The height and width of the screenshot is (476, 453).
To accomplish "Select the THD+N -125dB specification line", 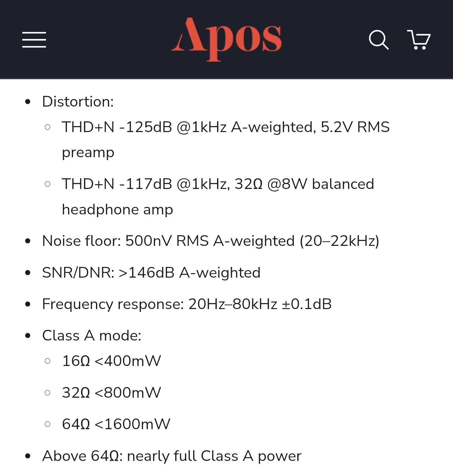I will (x=226, y=127).
